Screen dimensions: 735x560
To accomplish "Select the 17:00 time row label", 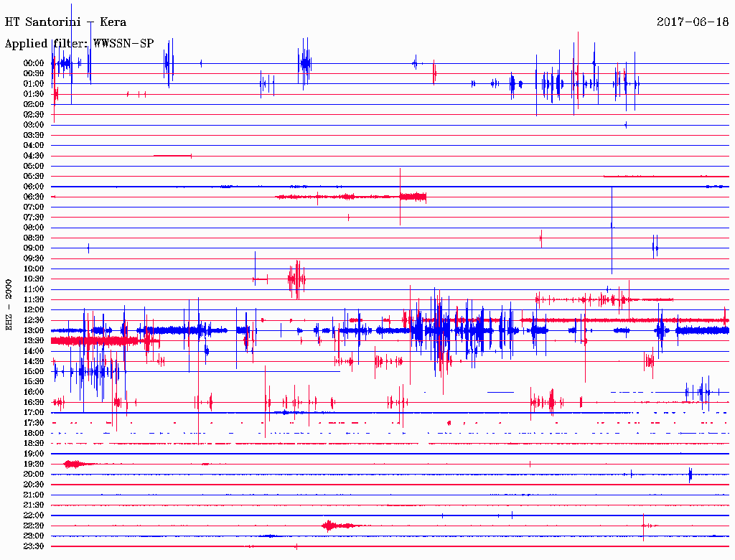I will [x=34, y=413].
